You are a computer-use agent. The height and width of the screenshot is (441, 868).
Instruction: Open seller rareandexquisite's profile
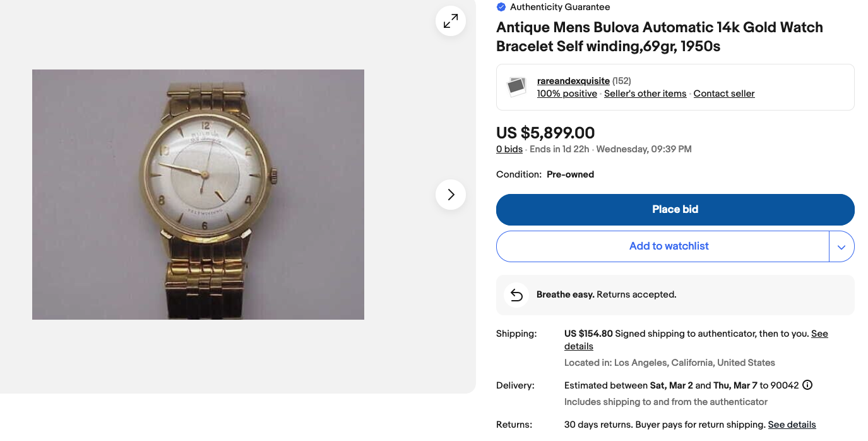tap(573, 81)
